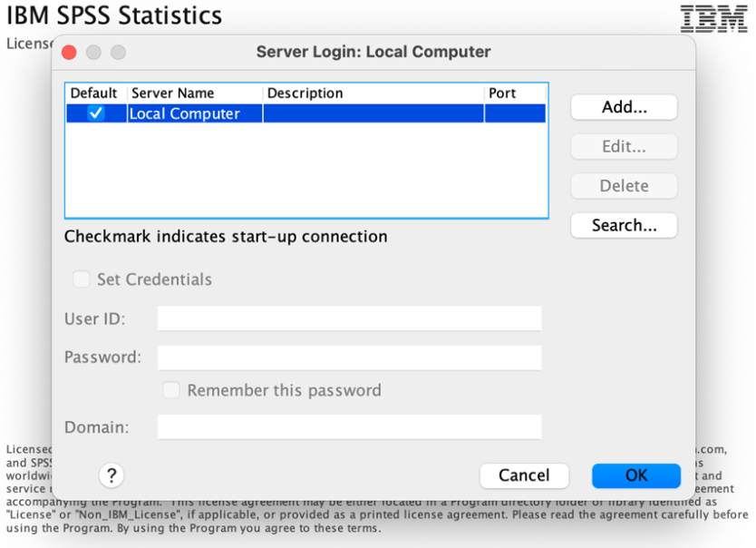Click Delete to remove the selected server

[x=623, y=185]
